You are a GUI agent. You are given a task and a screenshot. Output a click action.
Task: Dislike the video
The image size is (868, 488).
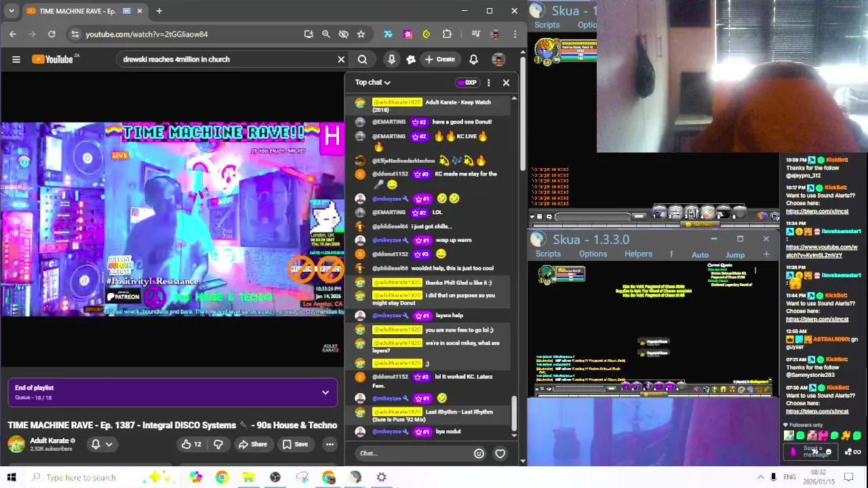click(218, 444)
